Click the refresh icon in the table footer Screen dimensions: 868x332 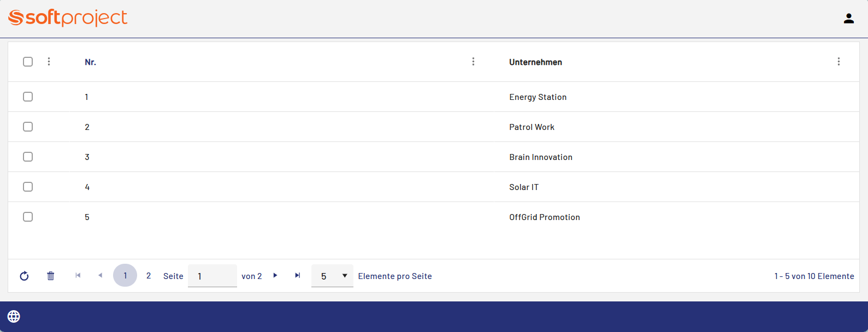pos(24,276)
